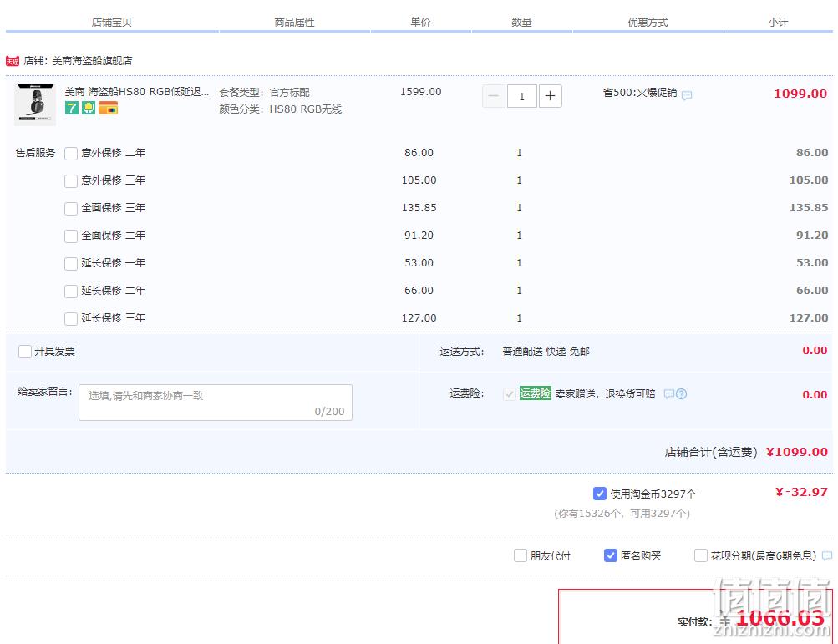Image resolution: width=838 pixels, height=644 pixels.
Task: Click the 135.85 unit price for 全面保修 三年
Action: click(x=419, y=208)
